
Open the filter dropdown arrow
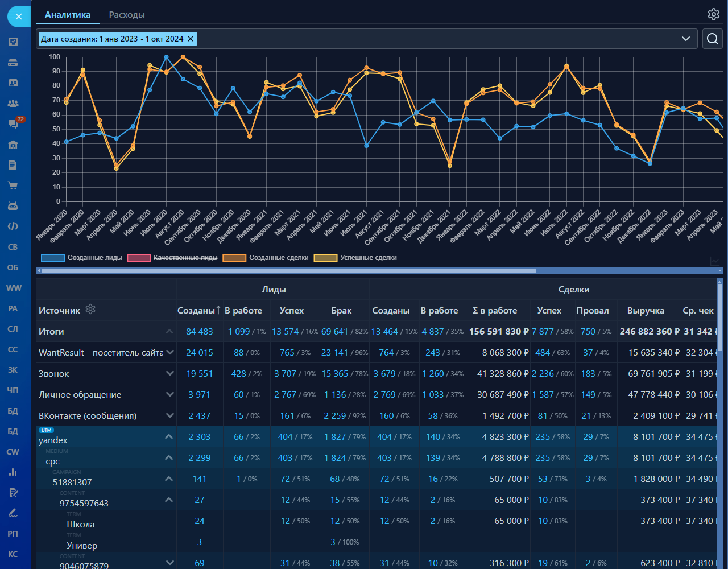[x=686, y=39]
